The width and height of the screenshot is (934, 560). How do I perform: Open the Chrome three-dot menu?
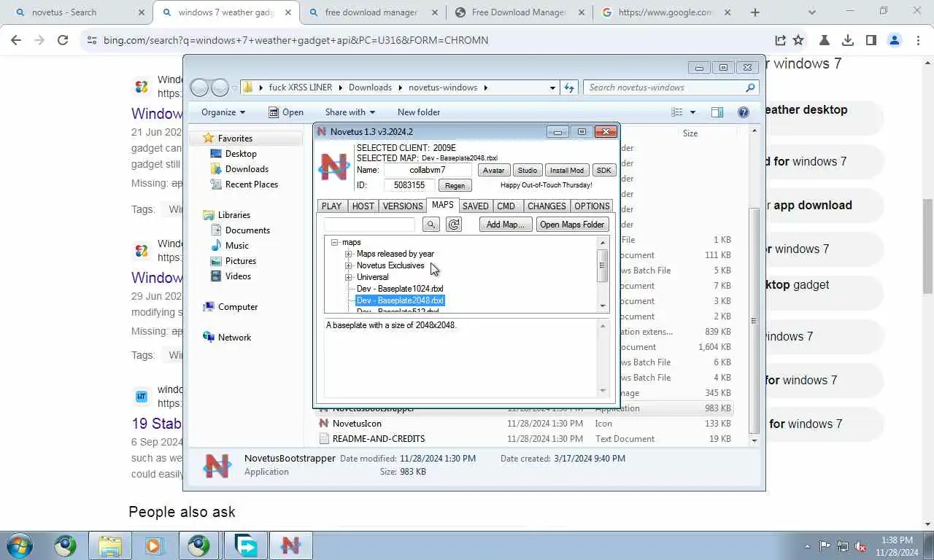click(918, 40)
